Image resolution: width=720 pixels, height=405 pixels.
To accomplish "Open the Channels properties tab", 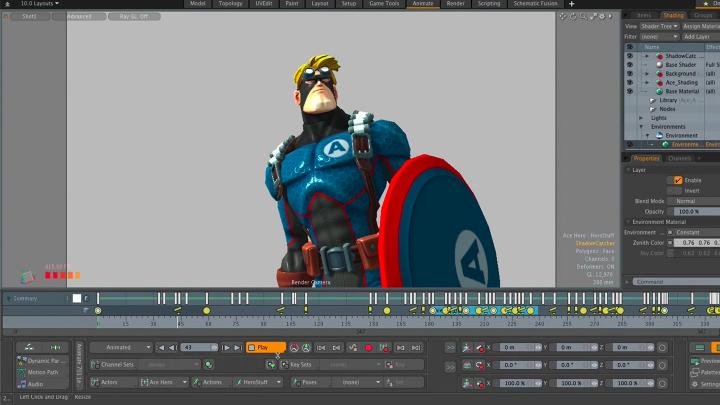I will pyautogui.click(x=680, y=158).
